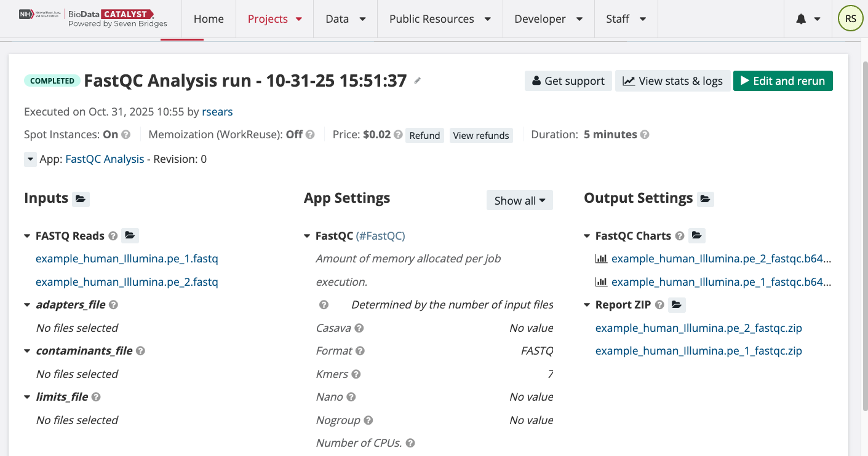This screenshot has width=868, height=456.
Task: Click help icon next to Kmers setting
Action: 356,374
